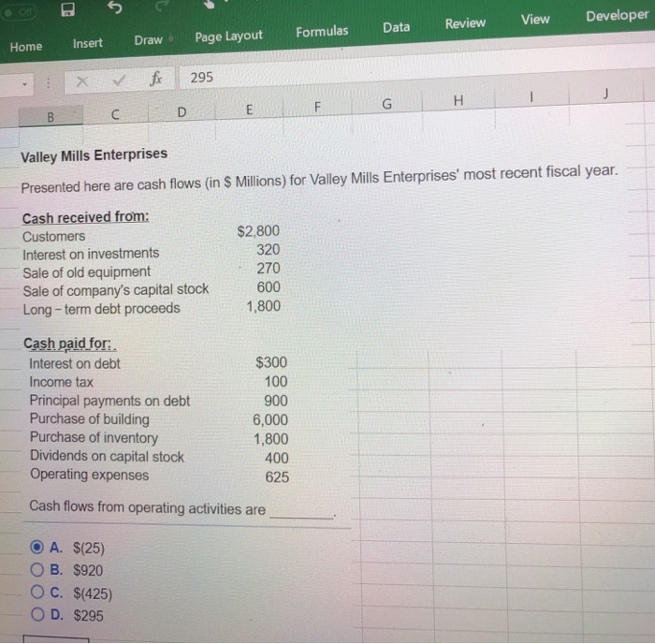Open the Home ribbon tab
Image resolution: width=655 pixels, height=644 pixels.
26,47
